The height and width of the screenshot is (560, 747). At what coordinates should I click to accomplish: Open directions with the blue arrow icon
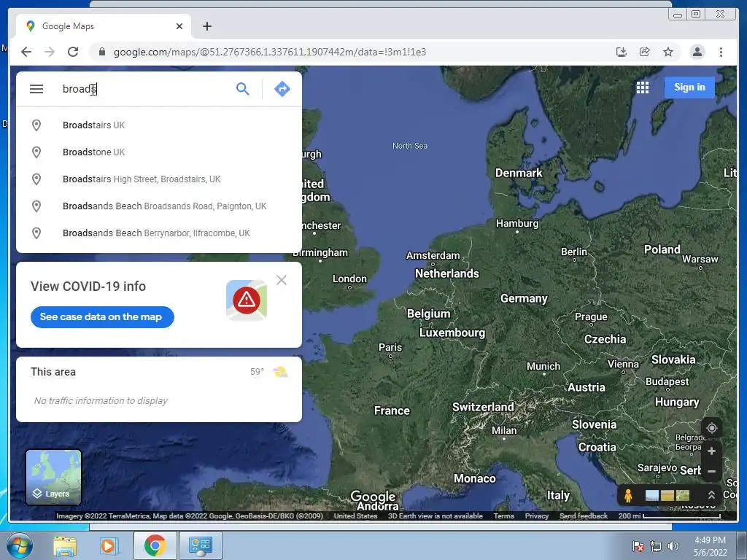tap(282, 89)
